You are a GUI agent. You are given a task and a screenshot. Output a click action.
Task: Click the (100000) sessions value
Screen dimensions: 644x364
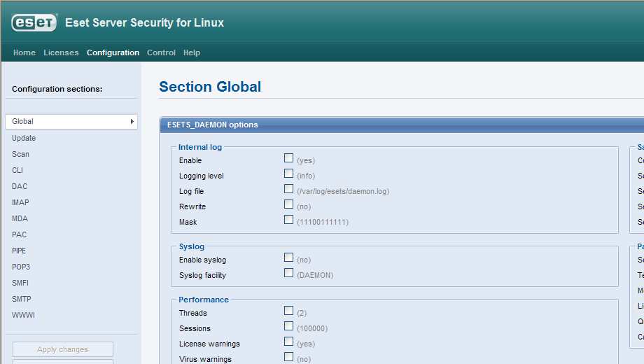pos(312,329)
